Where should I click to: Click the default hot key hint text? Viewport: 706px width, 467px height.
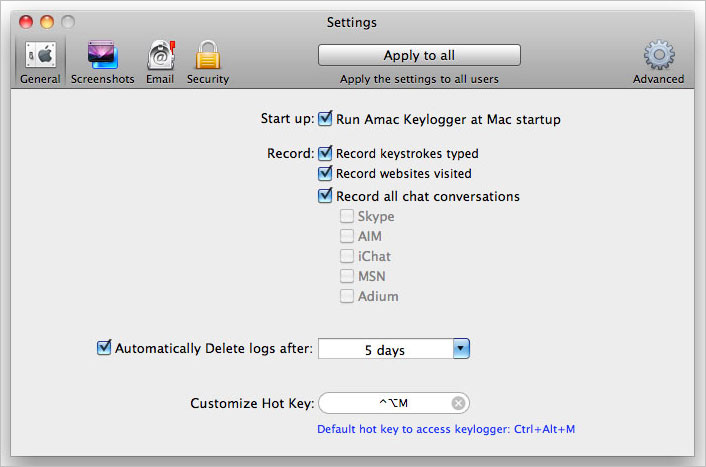[446, 429]
